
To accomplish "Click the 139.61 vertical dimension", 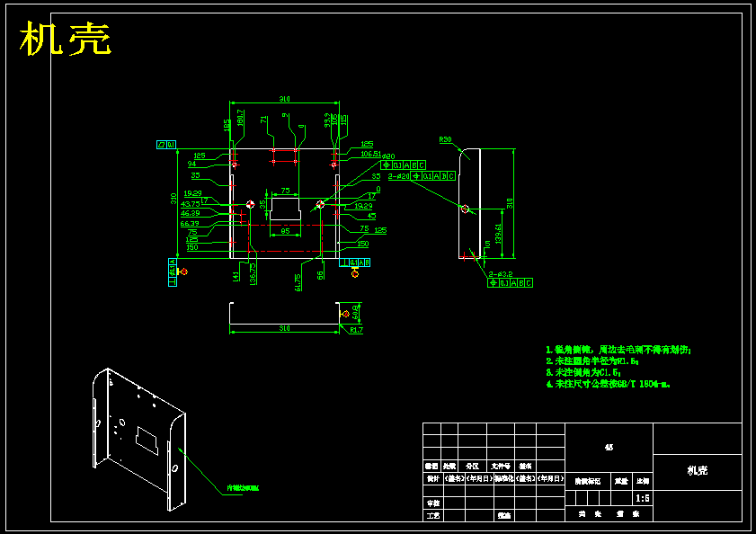I will click(498, 233).
